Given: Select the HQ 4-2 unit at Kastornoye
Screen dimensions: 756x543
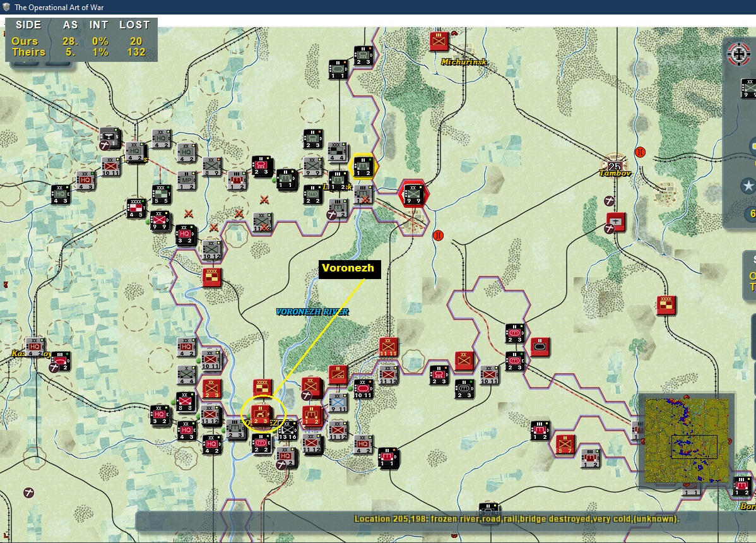Looking at the screenshot, I should (35, 347).
